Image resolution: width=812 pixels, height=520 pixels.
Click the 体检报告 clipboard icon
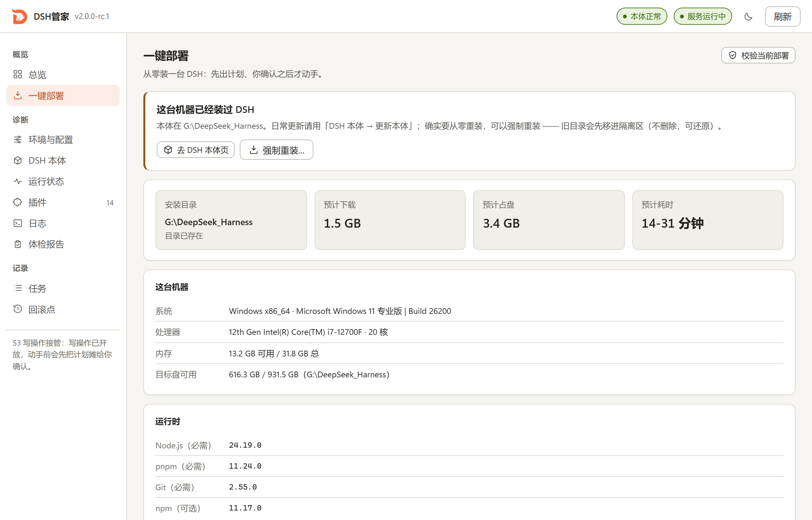17,244
